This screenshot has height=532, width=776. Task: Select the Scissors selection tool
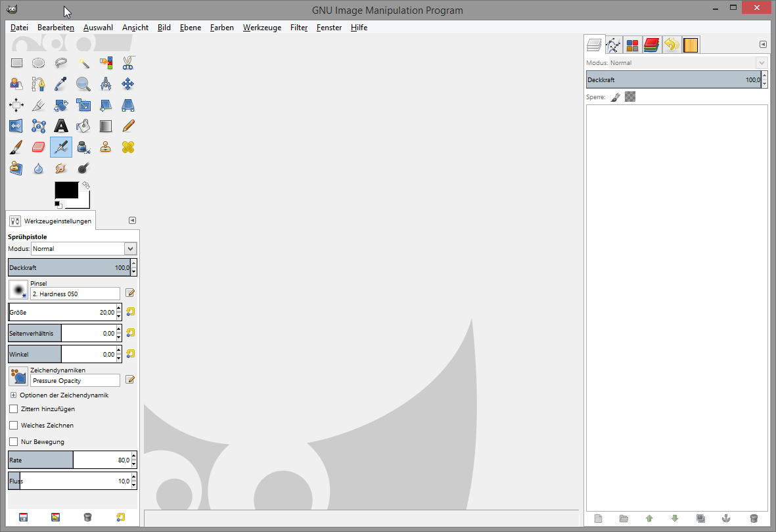[128, 63]
